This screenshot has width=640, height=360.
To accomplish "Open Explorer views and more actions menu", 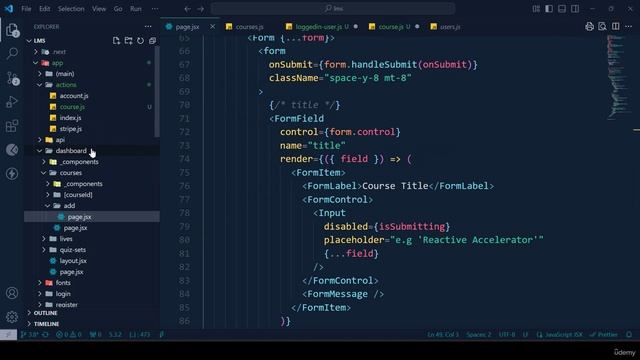I will click(x=148, y=27).
